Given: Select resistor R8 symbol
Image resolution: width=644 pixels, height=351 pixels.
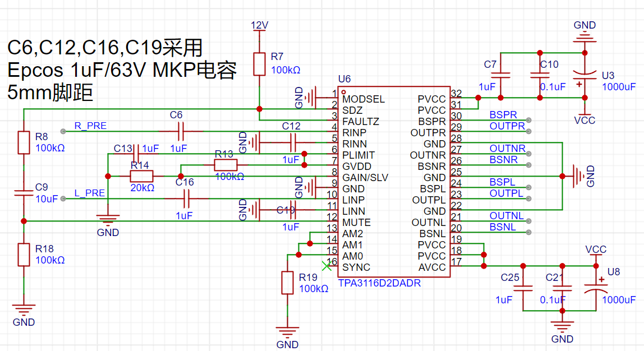Looking at the screenshot, I should click(x=24, y=142).
